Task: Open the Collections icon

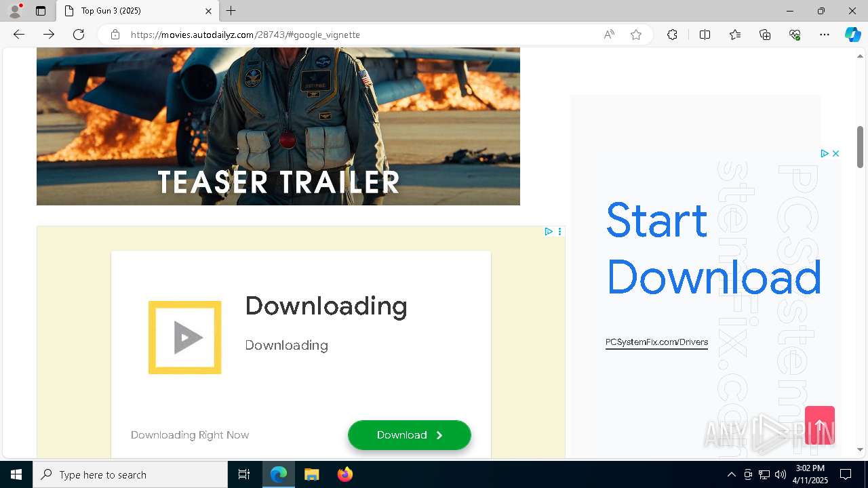Action: click(765, 35)
